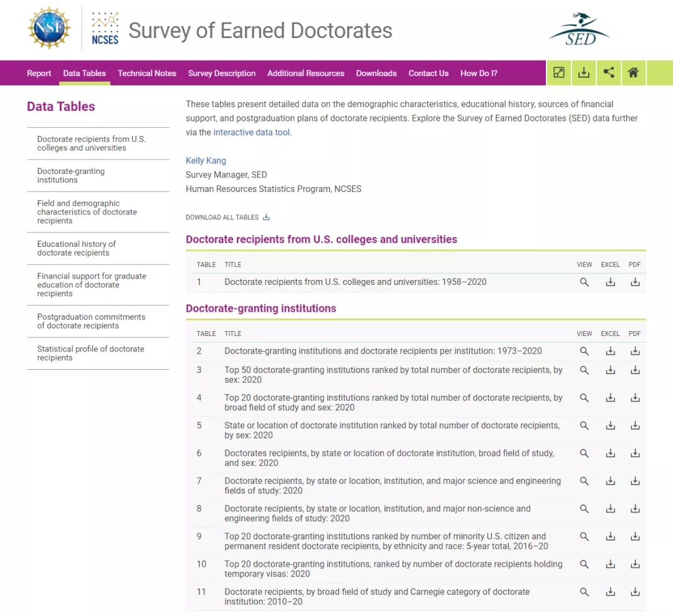Click the download icon in purple navbar
This screenshot has height=616, width=673.
pos(584,73)
